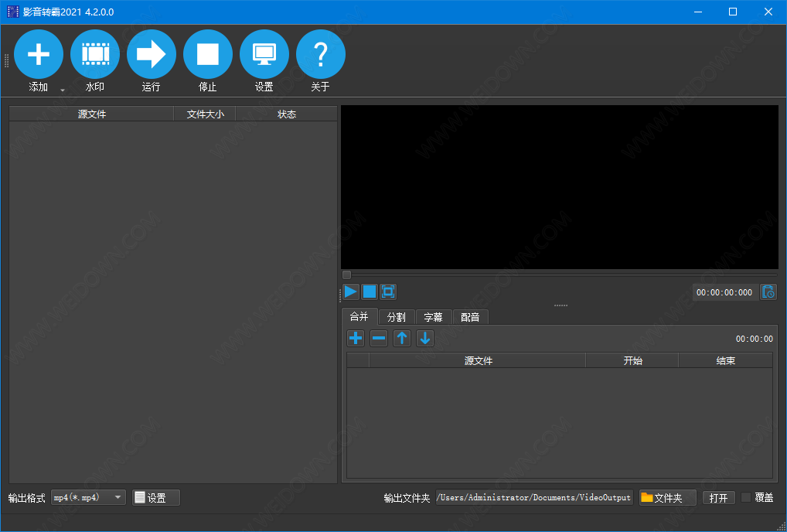
Task: Play the preview video
Action: 351,292
